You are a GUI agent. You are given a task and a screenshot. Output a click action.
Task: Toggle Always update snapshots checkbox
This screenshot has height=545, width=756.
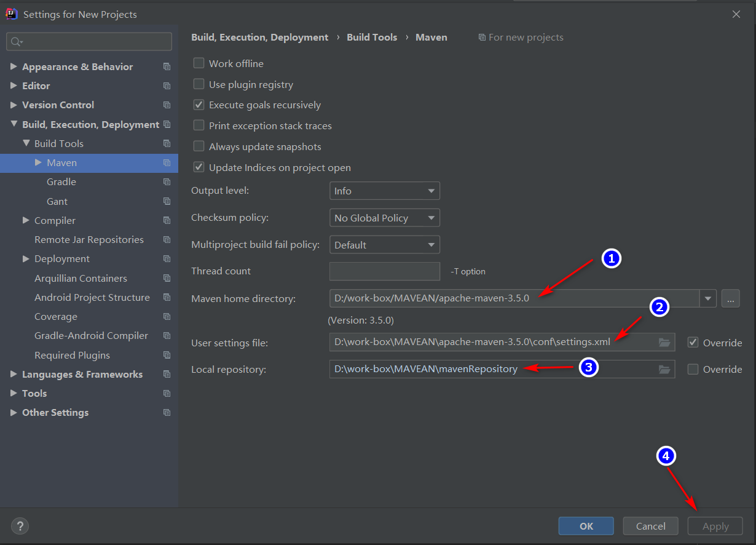coord(199,146)
